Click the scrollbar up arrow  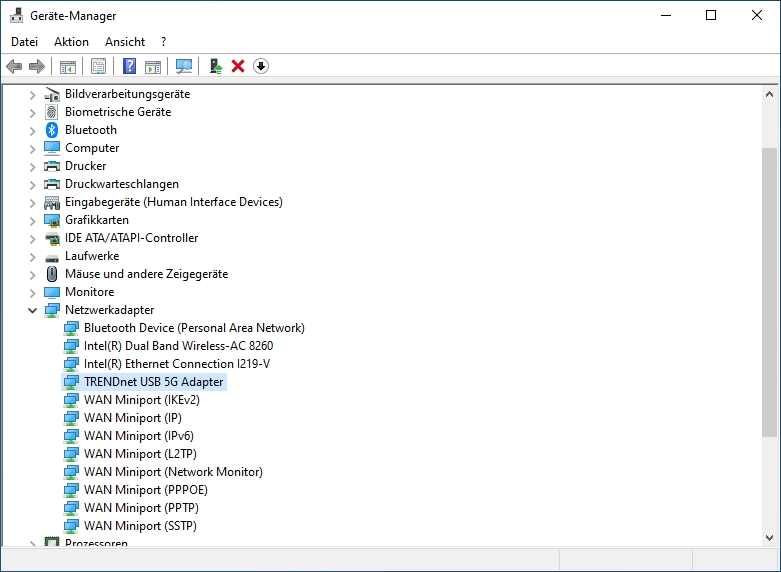(x=770, y=94)
